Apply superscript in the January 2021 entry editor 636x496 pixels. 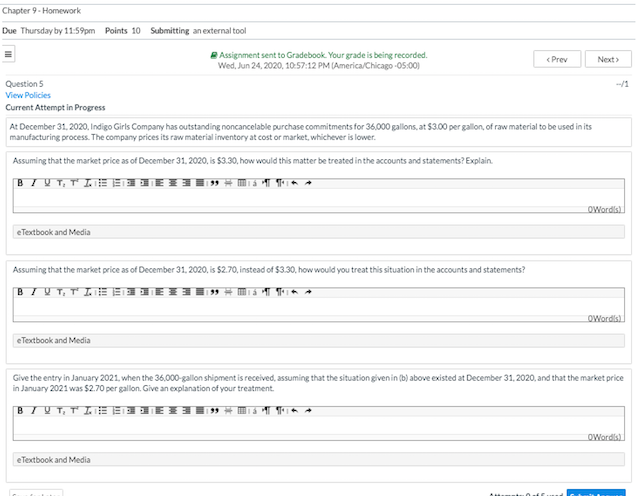click(74, 411)
